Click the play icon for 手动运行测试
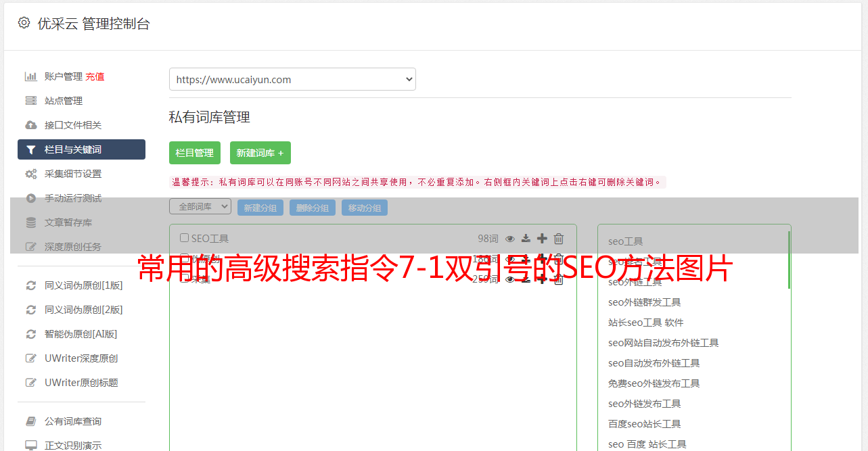The width and height of the screenshot is (868, 451). tap(31, 198)
